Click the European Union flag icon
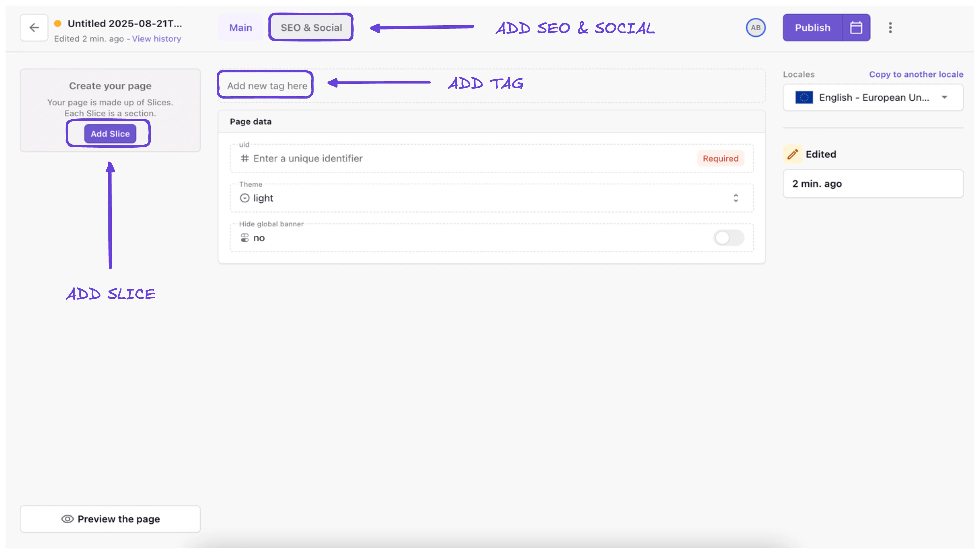This screenshot has height=554, width=980. click(x=804, y=97)
